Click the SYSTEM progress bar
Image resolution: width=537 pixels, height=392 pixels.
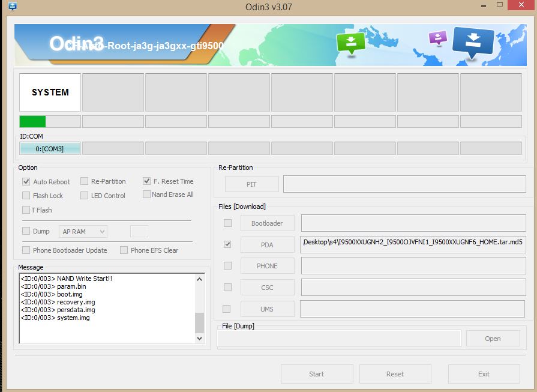click(x=50, y=121)
